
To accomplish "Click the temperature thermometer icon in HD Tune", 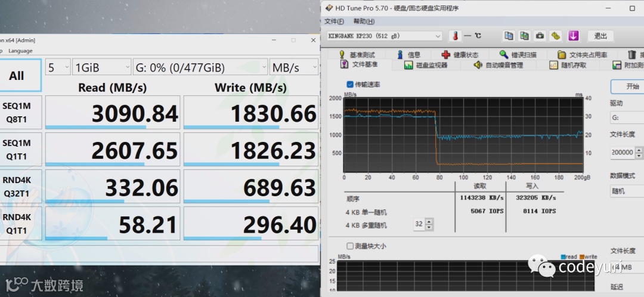I will point(455,36).
